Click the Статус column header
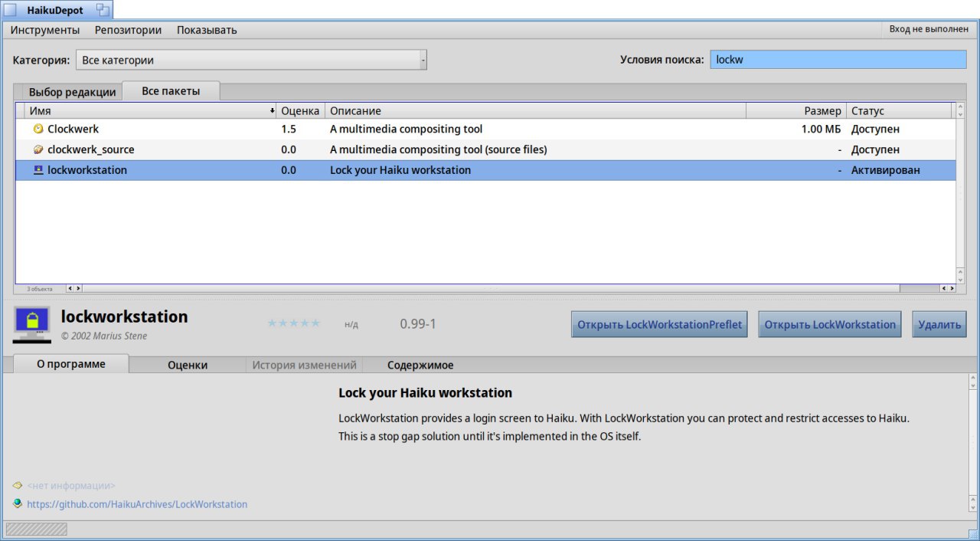980x541 pixels. 899,111
